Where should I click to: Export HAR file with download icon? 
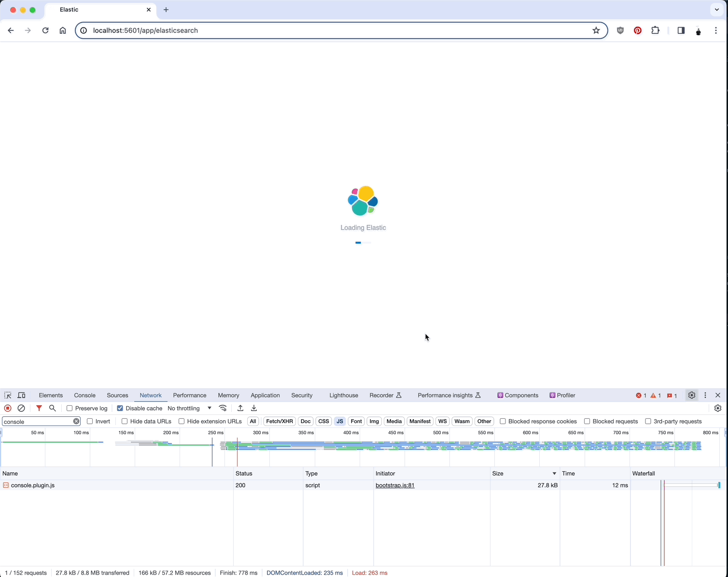pos(254,408)
